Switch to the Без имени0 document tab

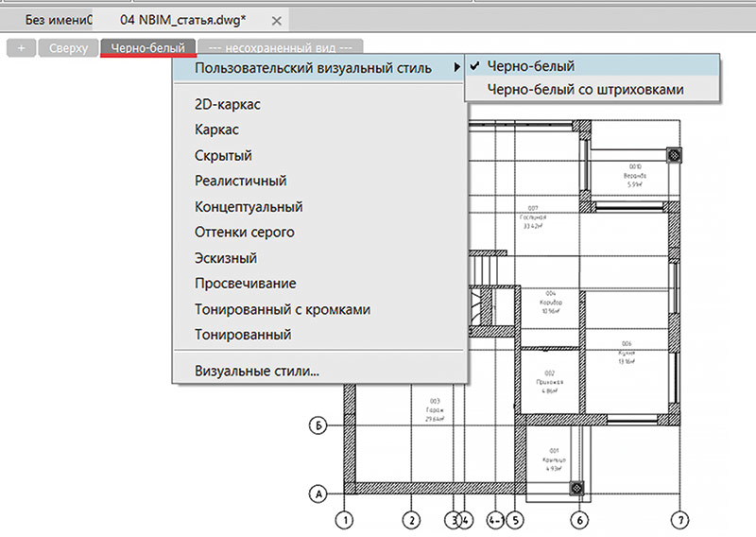[59, 19]
